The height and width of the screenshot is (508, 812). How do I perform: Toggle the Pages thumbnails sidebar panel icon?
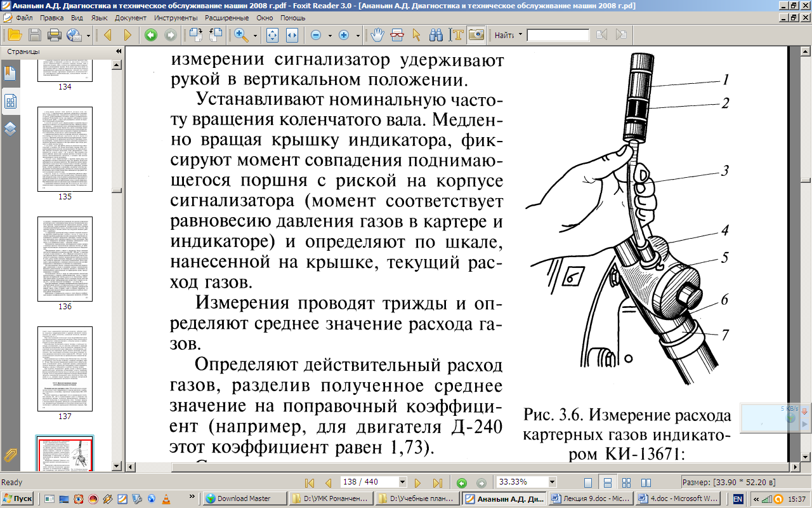tap(11, 102)
